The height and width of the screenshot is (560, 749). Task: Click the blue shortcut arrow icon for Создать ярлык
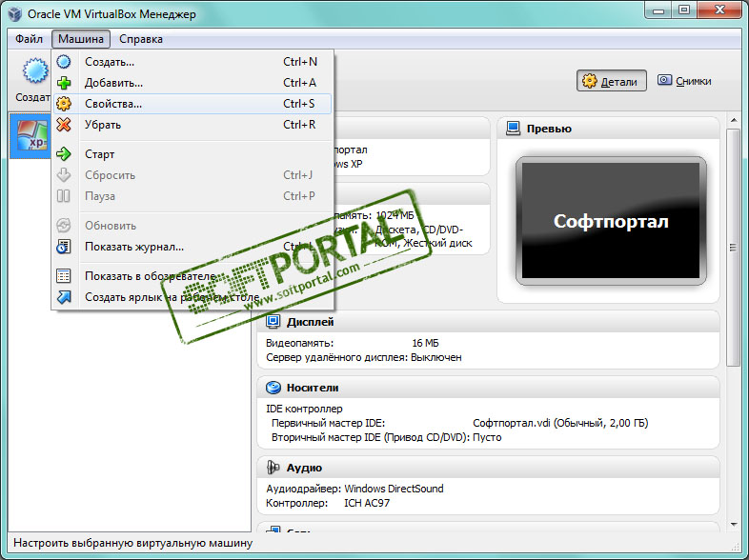pyautogui.click(x=64, y=297)
